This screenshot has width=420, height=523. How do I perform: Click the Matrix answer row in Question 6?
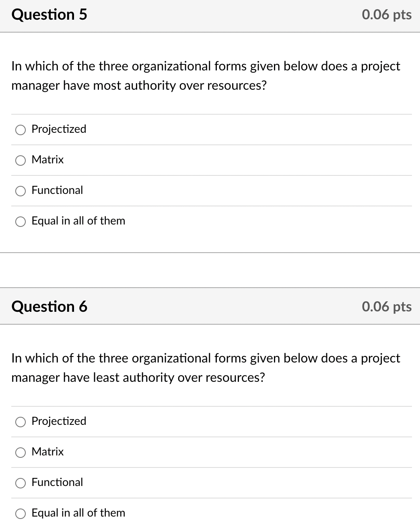[161, 452]
